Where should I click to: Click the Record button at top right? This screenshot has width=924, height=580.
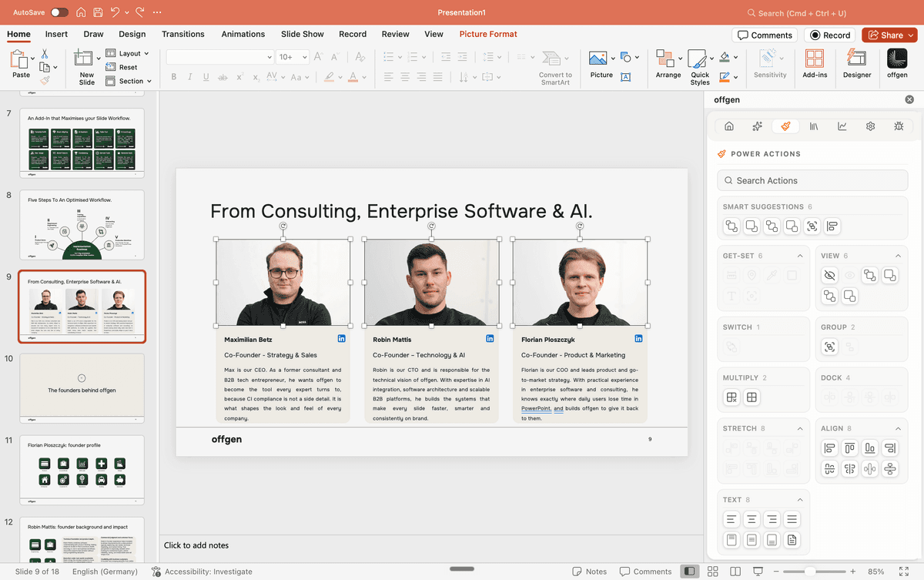830,35
